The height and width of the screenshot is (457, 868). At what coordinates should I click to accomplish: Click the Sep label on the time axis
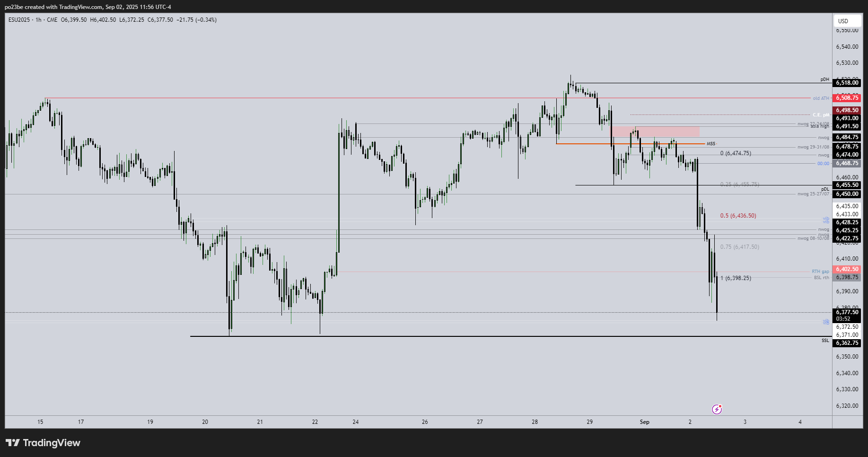[644, 422]
